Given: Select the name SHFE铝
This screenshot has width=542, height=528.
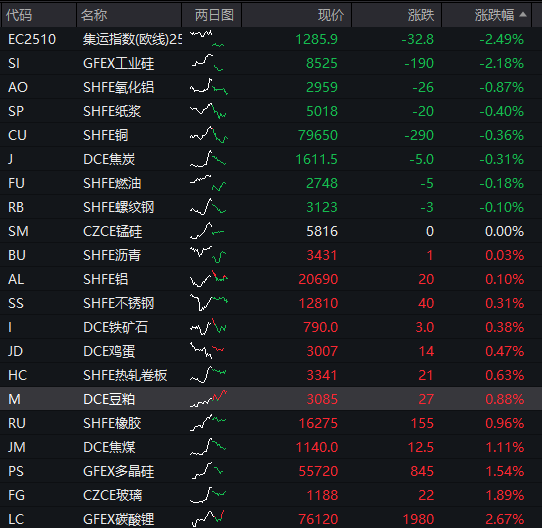Looking at the screenshot, I should pyautogui.click(x=105, y=279).
